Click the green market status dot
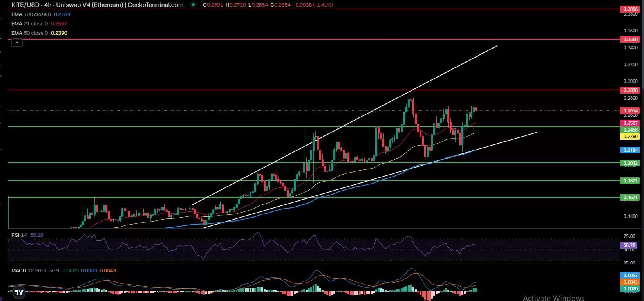The height and width of the screenshot is (301, 644). (x=193, y=5)
